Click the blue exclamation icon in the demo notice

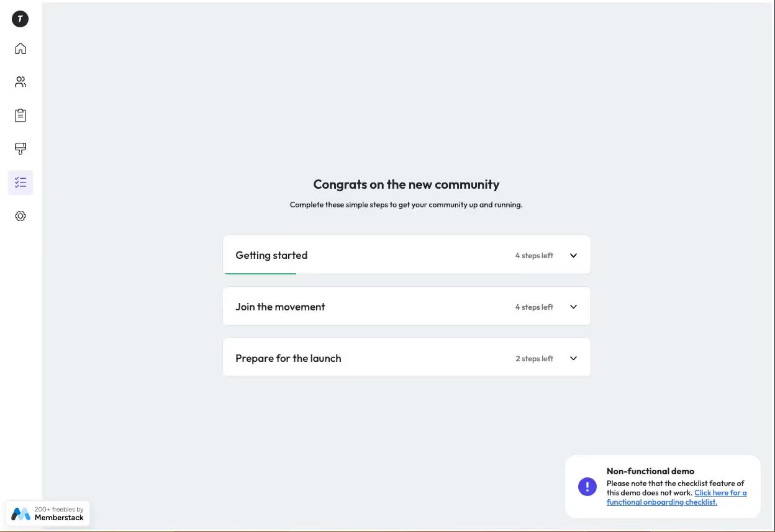coord(586,486)
